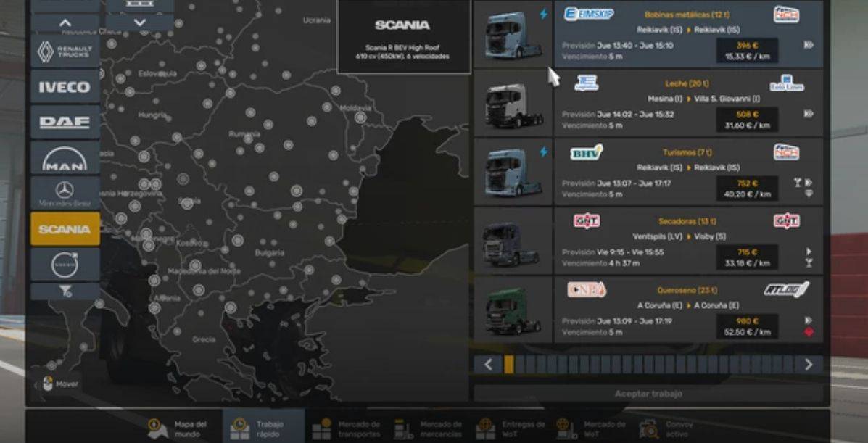The image size is (868, 443).
Task: Choose the Mercedes-Benz brand logo
Action: click(65, 194)
